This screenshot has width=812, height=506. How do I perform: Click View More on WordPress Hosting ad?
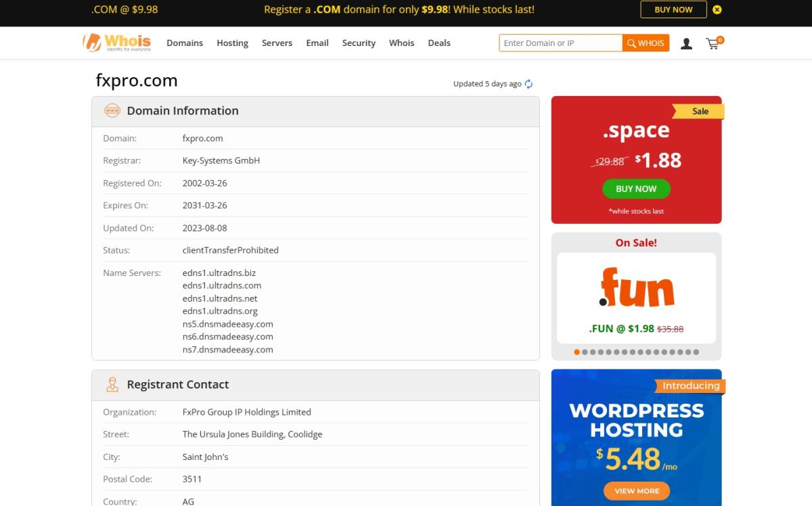click(x=636, y=490)
